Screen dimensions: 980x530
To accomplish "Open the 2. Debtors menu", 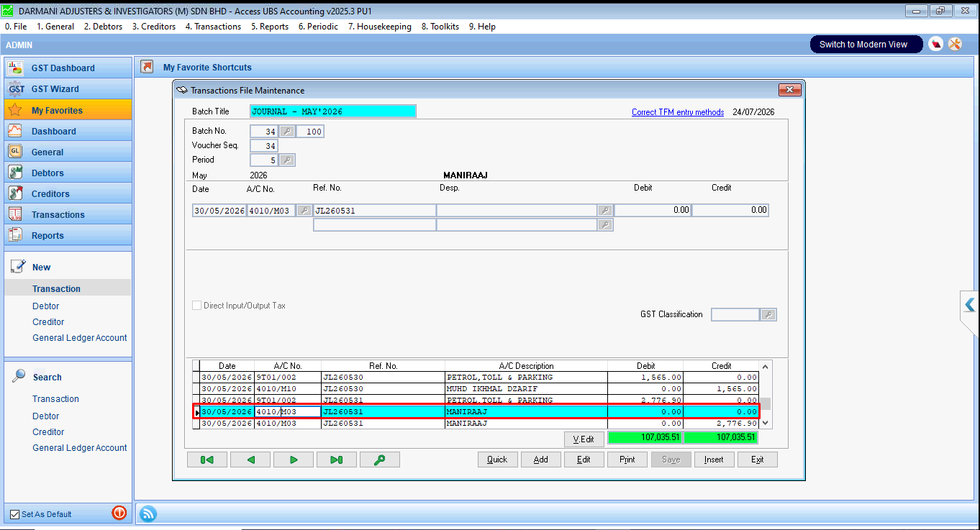I will pos(103,27).
